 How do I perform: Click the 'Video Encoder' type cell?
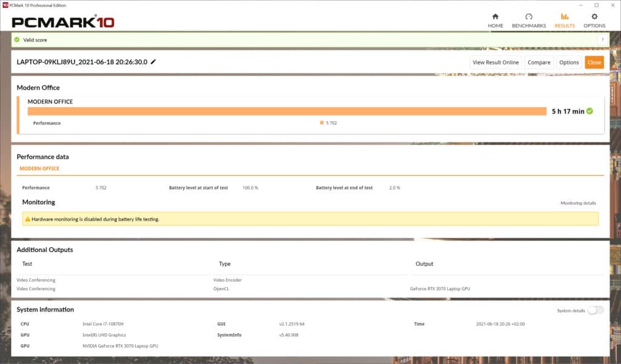[227, 280]
